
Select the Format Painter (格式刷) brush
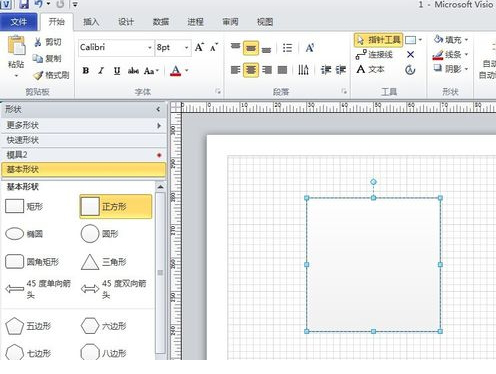38,75
